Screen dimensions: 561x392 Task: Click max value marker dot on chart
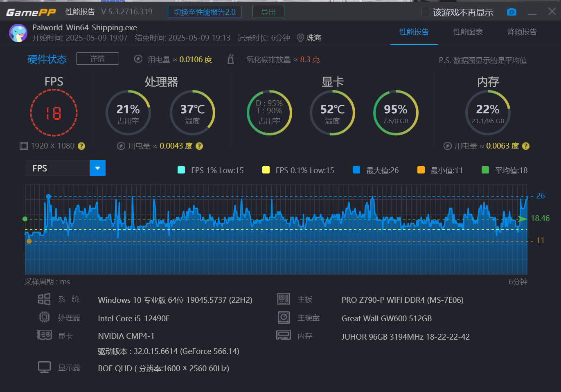point(48,197)
